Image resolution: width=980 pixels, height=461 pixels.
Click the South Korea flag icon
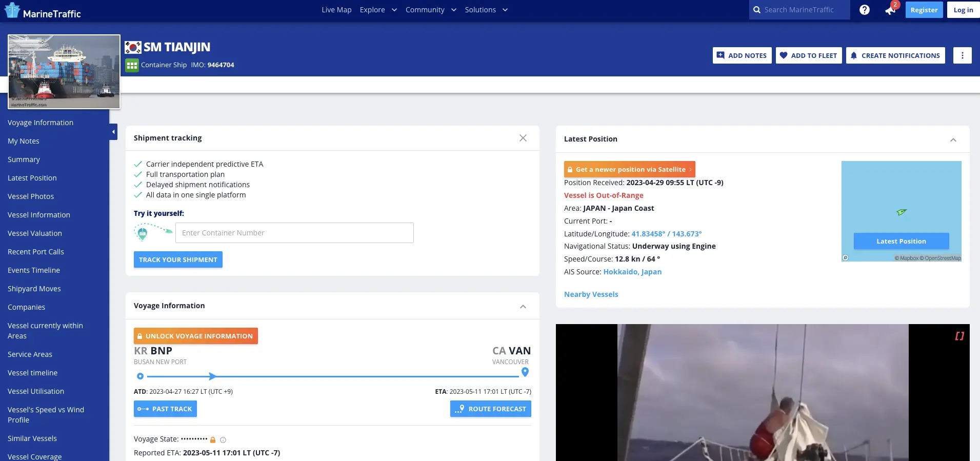click(133, 47)
